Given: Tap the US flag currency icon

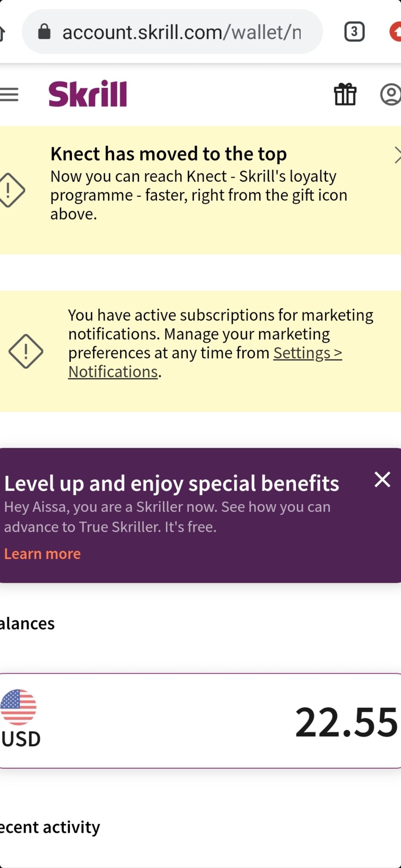Looking at the screenshot, I should (x=18, y=707).
